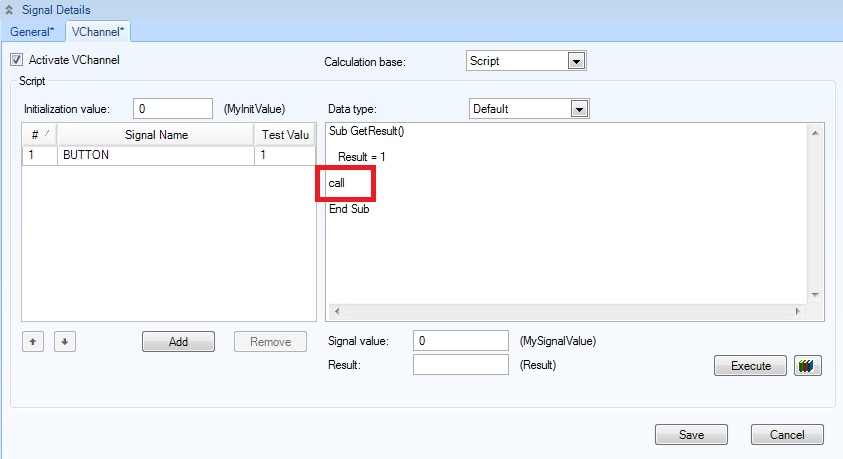Click the Initialization value field
Viewport: 843px width, 459px height.
(172, 108)
